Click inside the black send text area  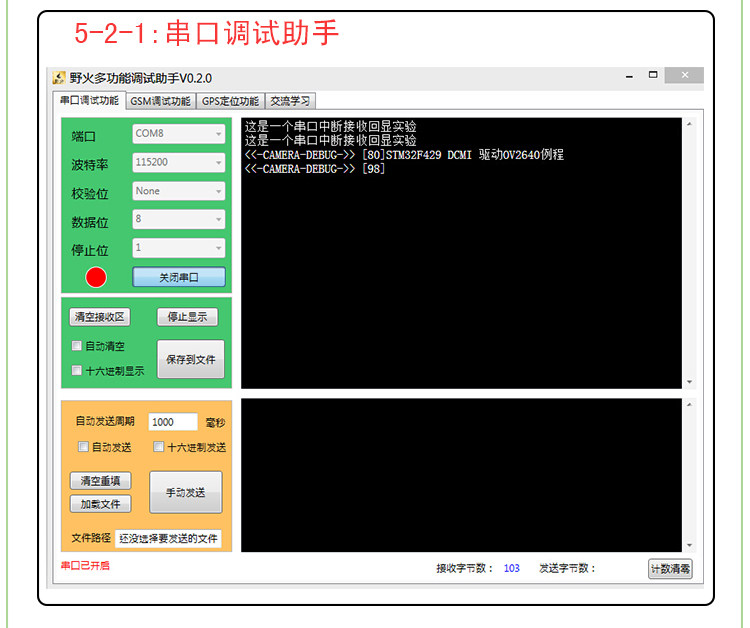[x=461, y=475]
